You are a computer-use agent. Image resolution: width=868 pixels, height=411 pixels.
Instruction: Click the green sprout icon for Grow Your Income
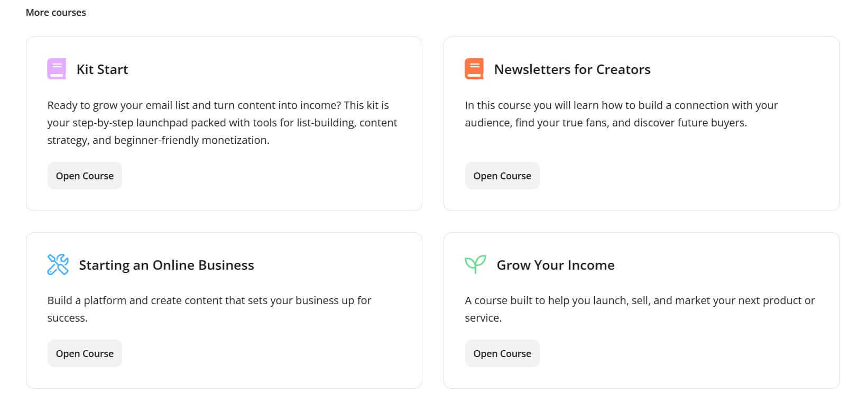(474, 263)
